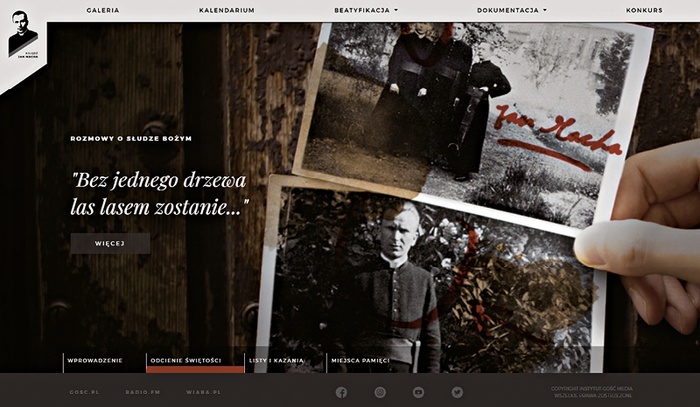Switch to the Listy i Kazania tab
The height and width of the screenshot is (407, 700).
[276, 361]
